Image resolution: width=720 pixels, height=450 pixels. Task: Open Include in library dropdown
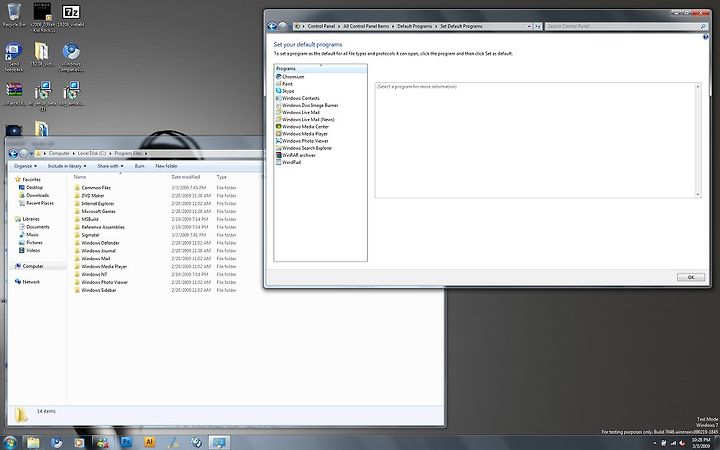click(x=67, y=166)
